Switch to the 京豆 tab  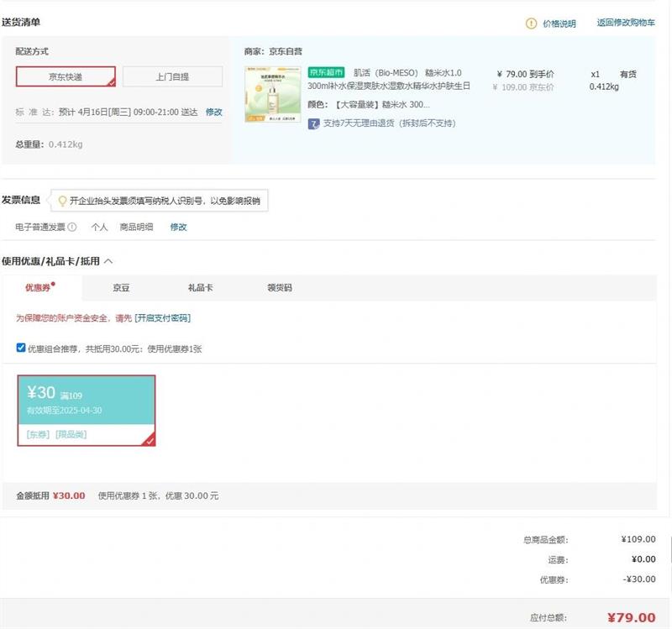click(122, 288)
